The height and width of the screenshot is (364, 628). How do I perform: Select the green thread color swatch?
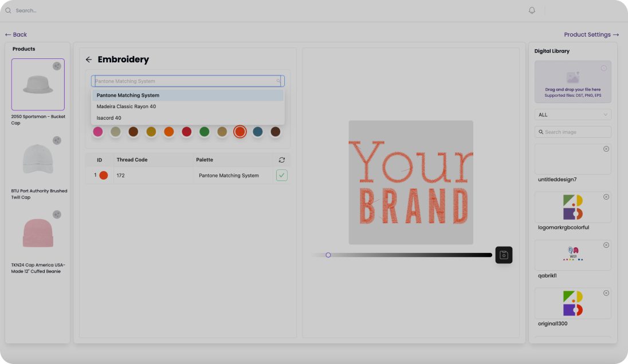[204, 132]
